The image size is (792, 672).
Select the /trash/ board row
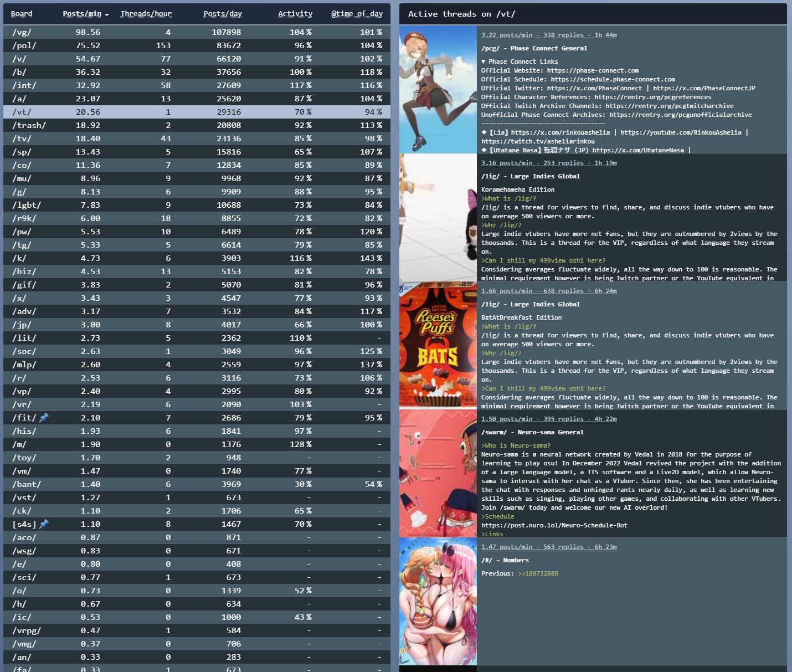(197, 125)
